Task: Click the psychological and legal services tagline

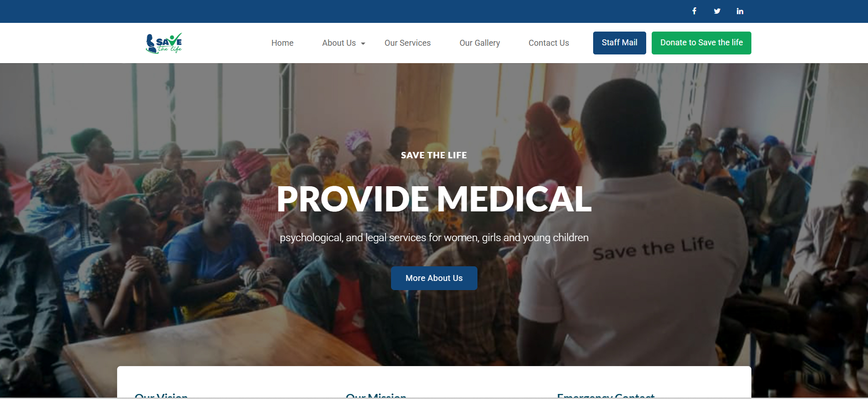Action: click(x=434, y=238)
